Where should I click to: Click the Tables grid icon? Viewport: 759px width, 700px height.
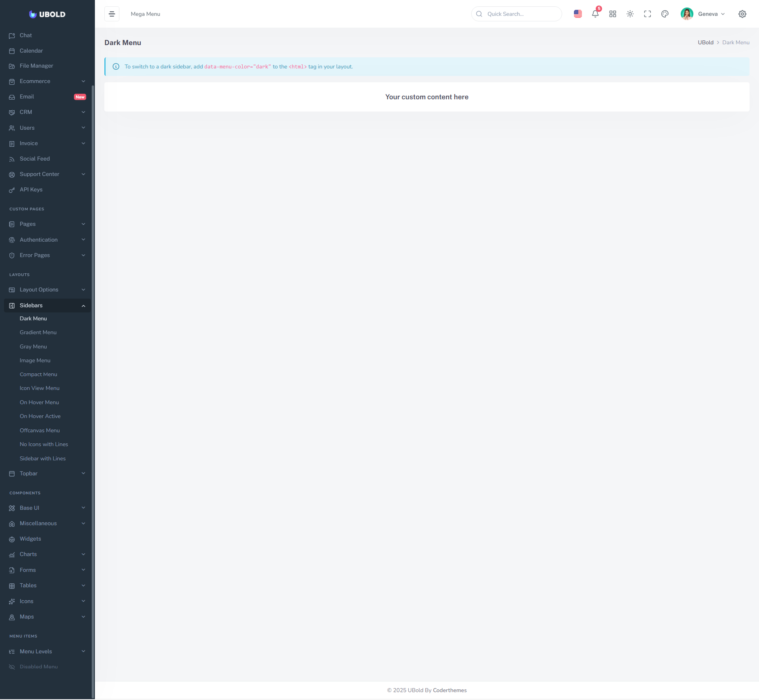12,586
